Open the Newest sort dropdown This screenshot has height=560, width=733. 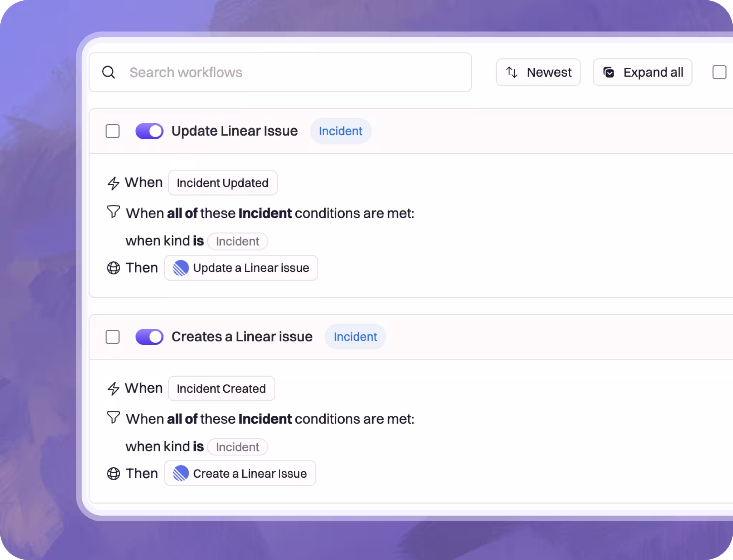tap(538, 72)
